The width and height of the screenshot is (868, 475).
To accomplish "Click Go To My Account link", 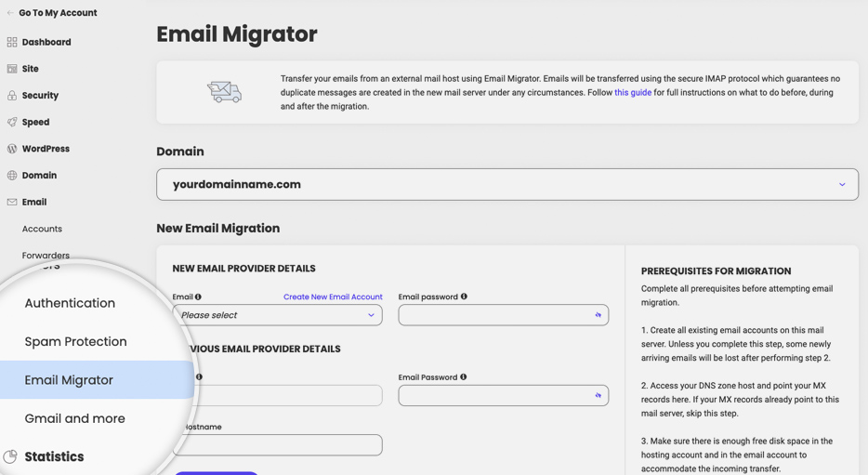I will coord(58,13).
